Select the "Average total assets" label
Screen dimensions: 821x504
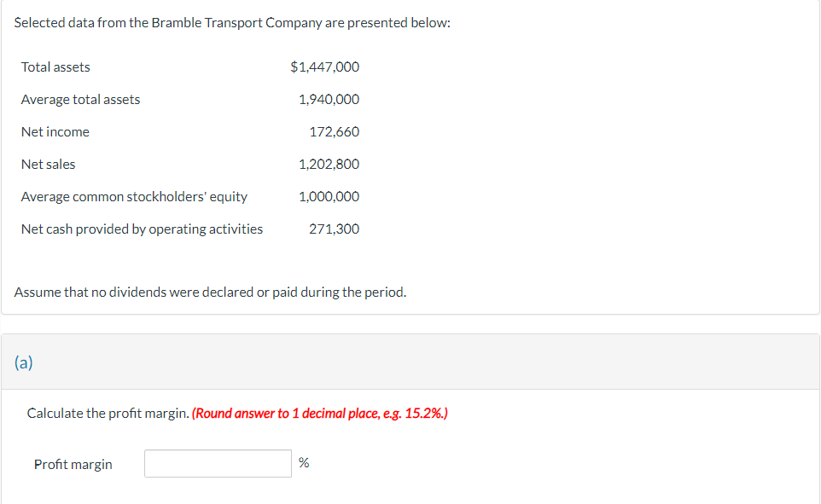[80, 99]
